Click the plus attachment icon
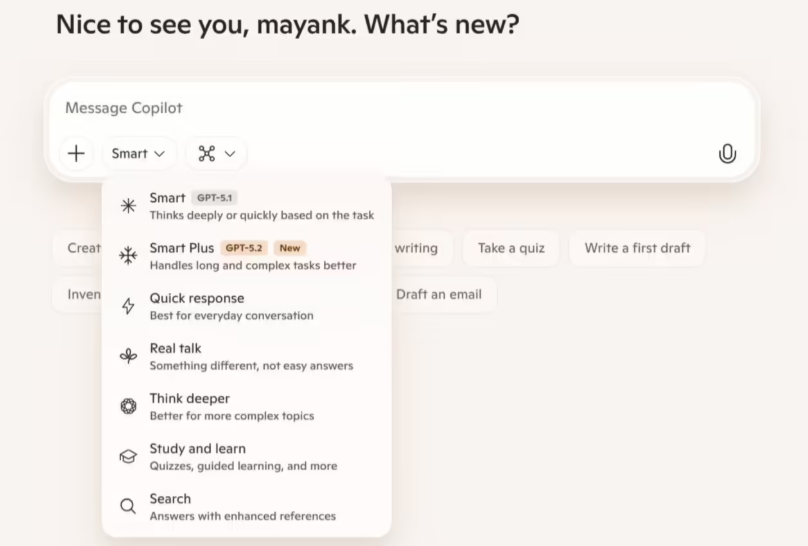The height and width of the screenshot is (546, 808). 76,154
